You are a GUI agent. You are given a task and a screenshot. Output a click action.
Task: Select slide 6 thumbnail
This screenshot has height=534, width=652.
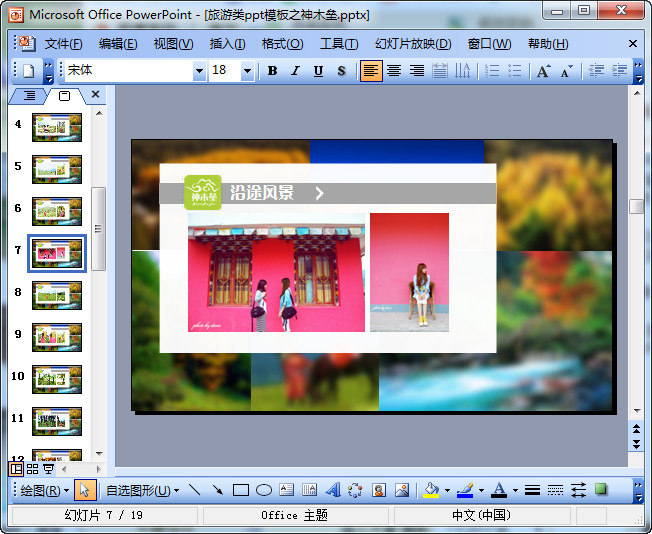[57, 211]
